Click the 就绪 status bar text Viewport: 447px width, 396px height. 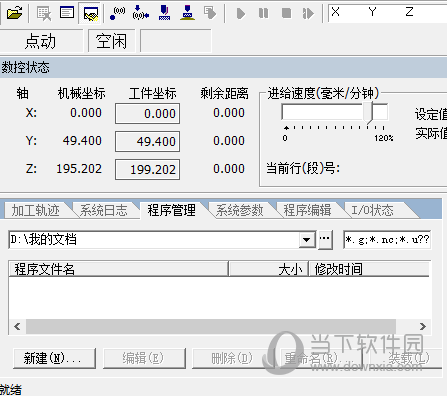click(x=11, y=389)
